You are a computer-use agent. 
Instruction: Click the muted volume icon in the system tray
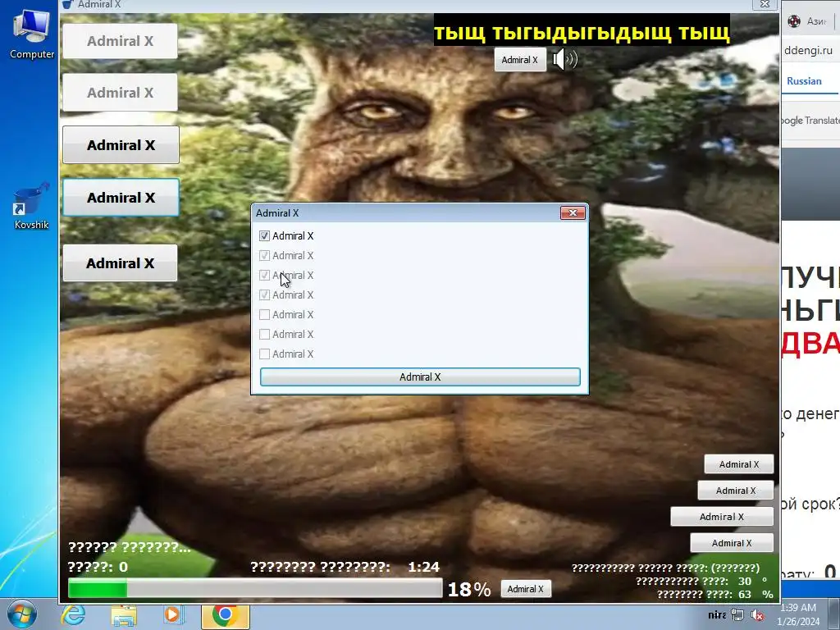point(757,615)
